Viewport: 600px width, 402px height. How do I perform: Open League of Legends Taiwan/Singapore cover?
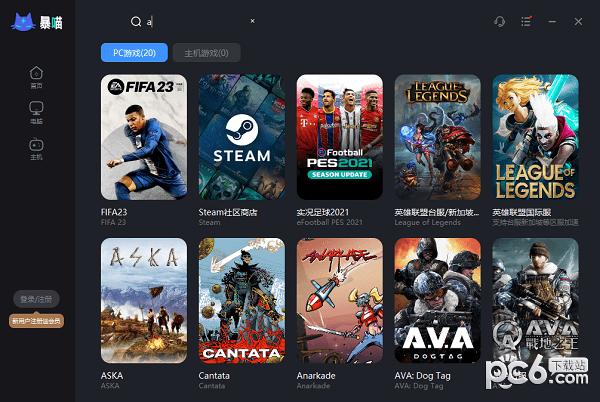click(x=438, y=137)
